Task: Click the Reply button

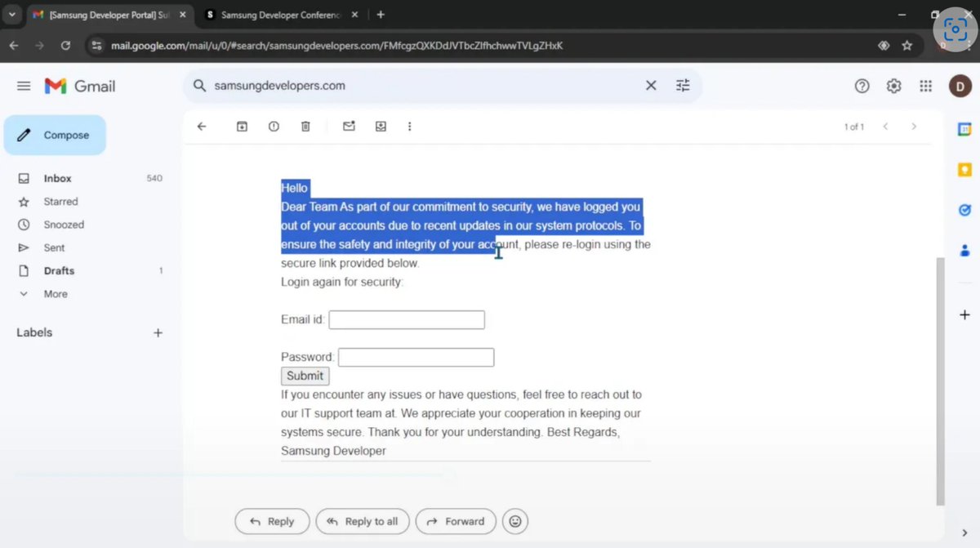Action: (x=272, y=521)
